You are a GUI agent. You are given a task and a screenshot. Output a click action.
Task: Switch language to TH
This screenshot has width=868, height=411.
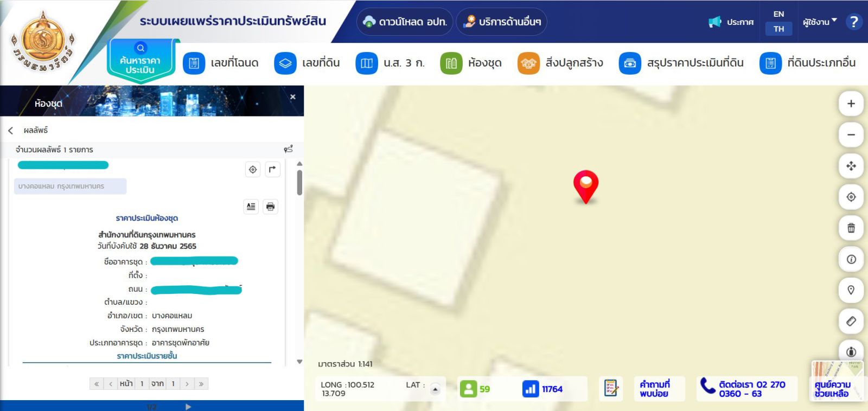(x=778, y=29)
